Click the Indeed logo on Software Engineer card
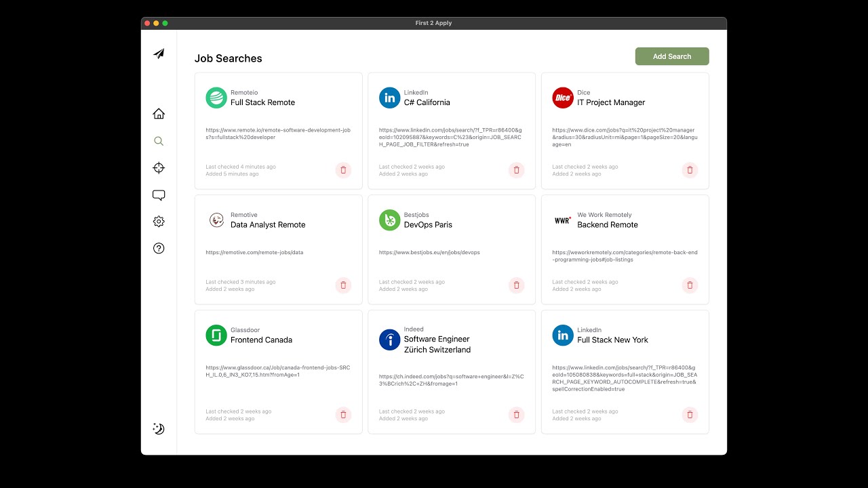 tap(390, 340)
